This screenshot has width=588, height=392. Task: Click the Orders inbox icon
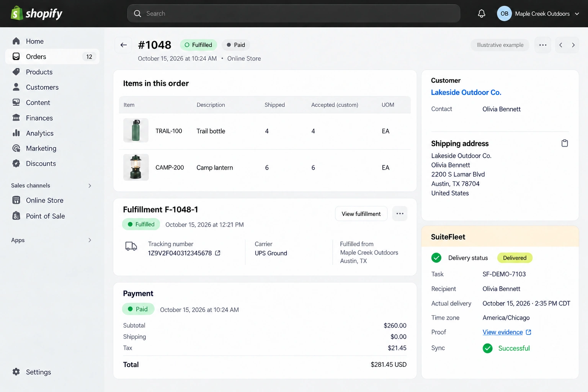point(16,56)
